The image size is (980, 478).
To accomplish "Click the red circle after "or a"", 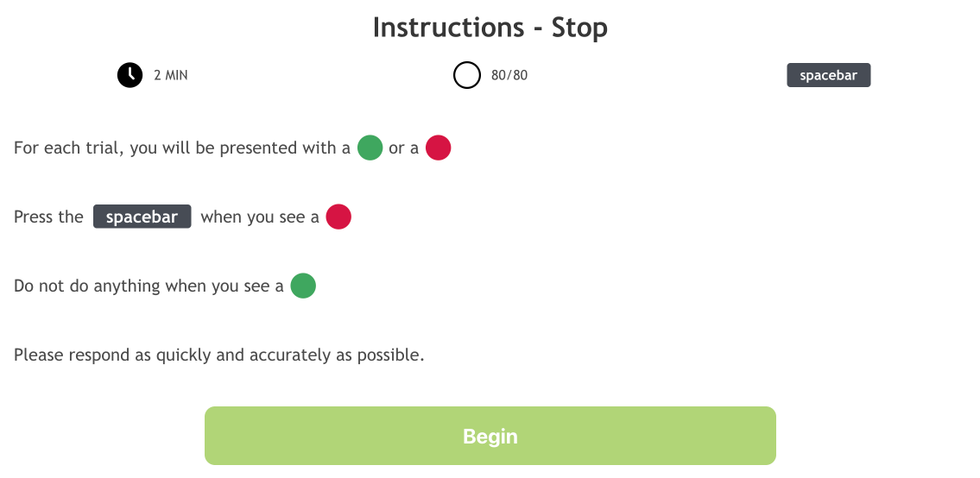I will (x=439, y=148).
